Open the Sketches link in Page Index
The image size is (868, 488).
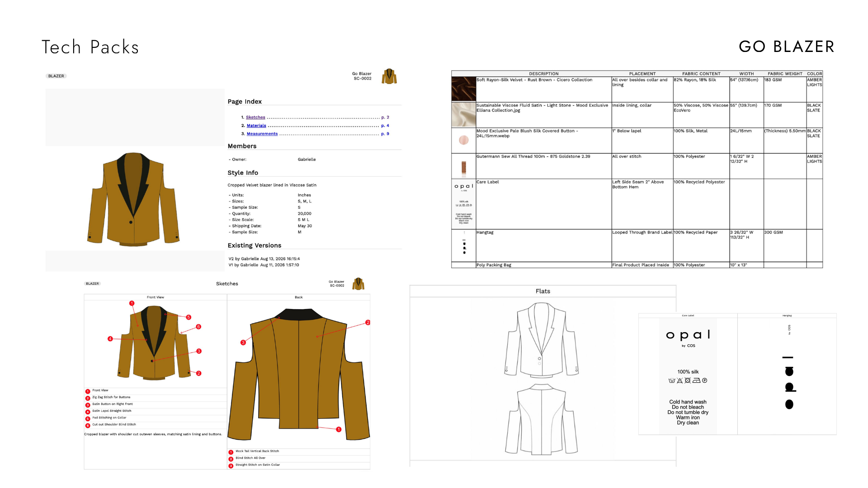pyautogui.click(x=255, y=117)
